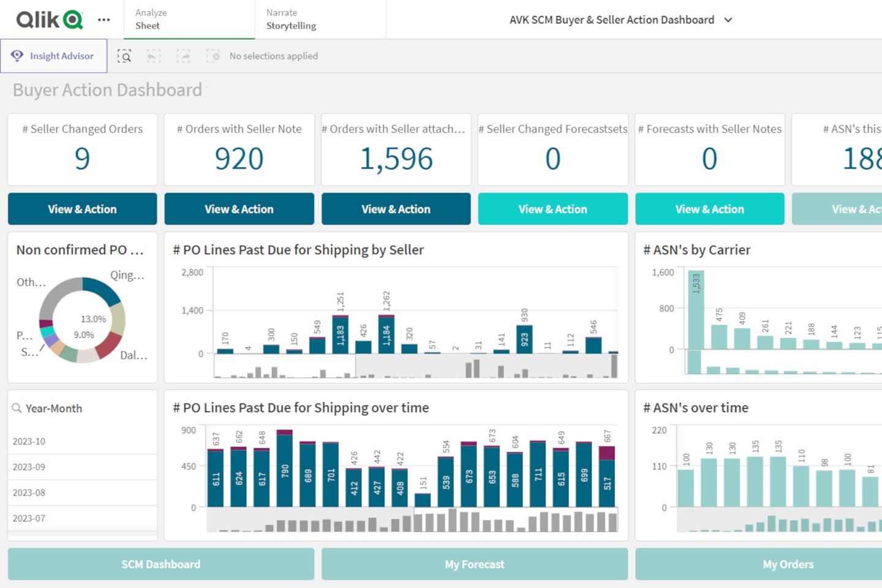Open the Insight Advisor
This screenshot has height=588, width=882.
click(54, 56)
